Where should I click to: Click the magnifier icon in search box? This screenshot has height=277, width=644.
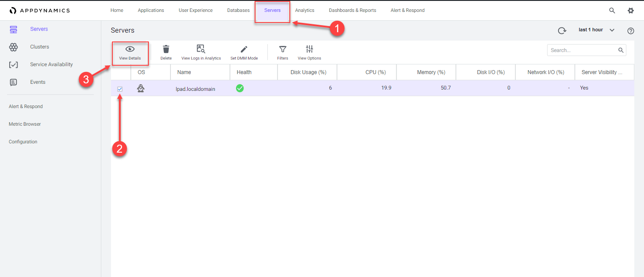tap(621, 50)
